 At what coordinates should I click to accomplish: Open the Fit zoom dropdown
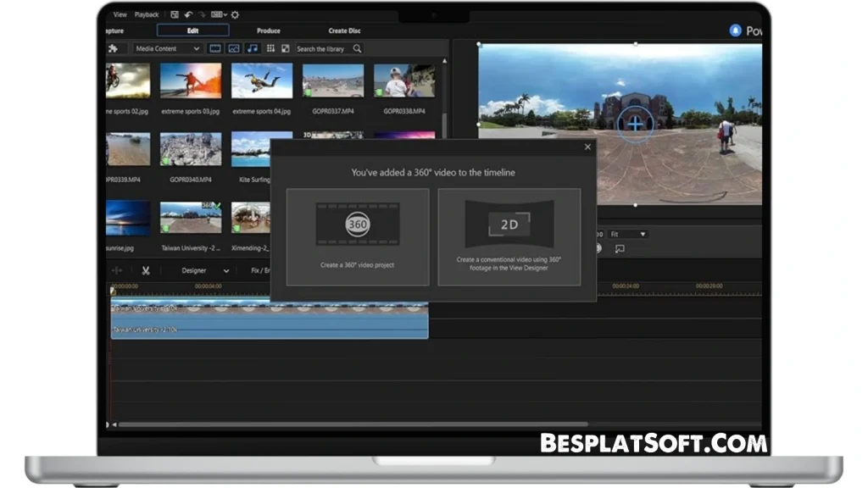628,234
